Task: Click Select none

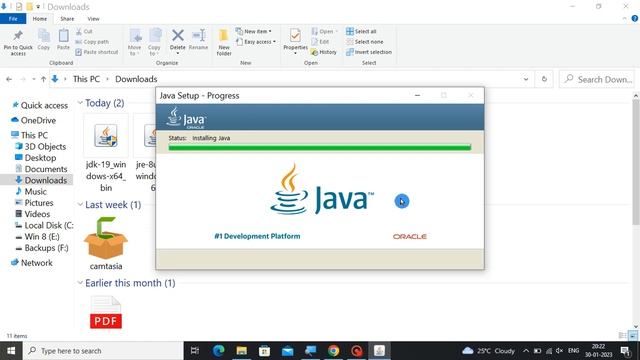Action: tap(364, 42)
